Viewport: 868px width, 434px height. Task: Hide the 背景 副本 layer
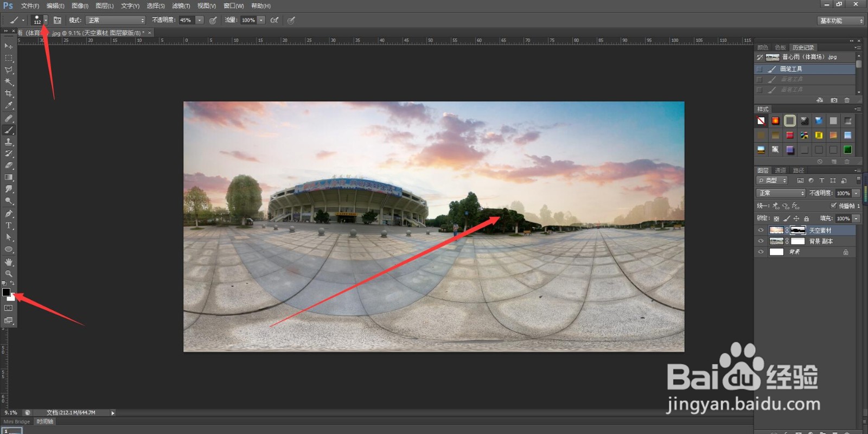[x=761, y=241]
